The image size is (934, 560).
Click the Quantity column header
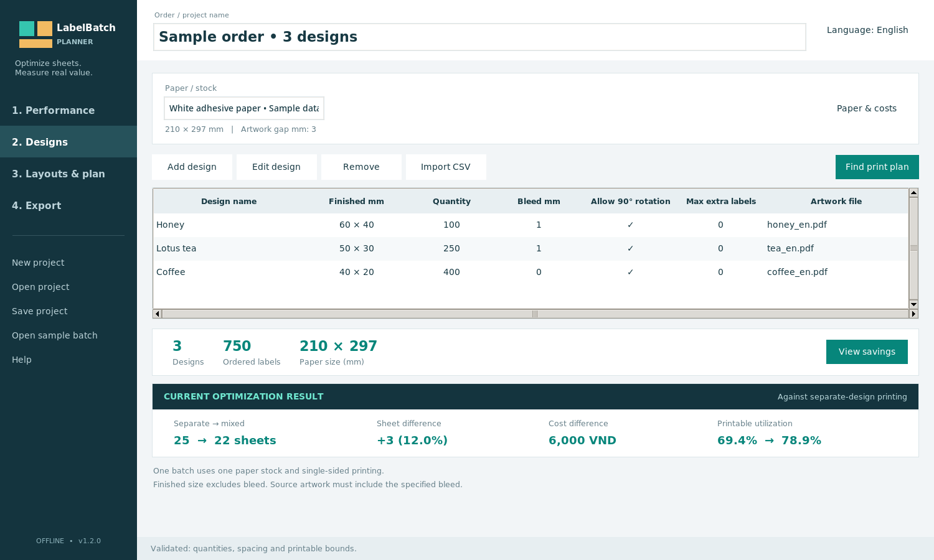click(451, 201)
